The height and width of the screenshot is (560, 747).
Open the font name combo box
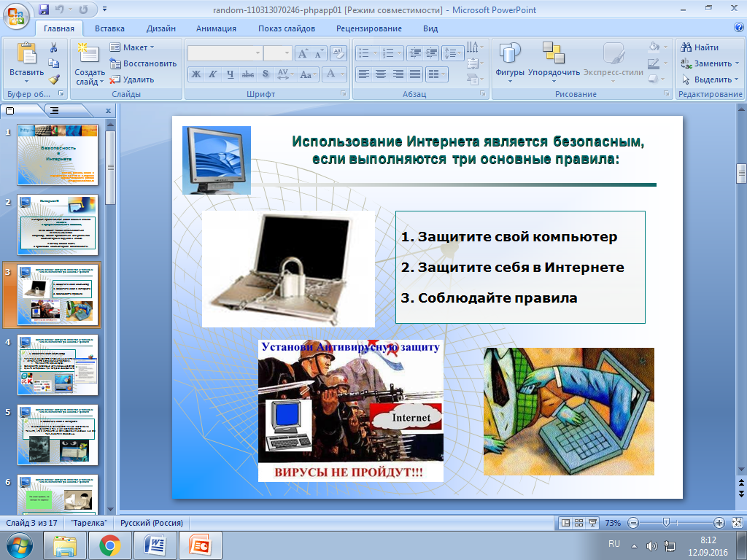tap(225, 52)
